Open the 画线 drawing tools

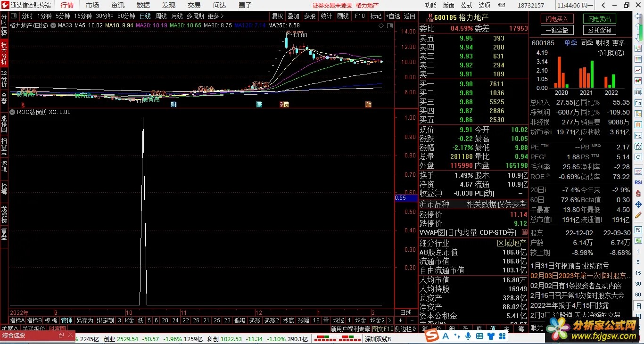(343, 16)
